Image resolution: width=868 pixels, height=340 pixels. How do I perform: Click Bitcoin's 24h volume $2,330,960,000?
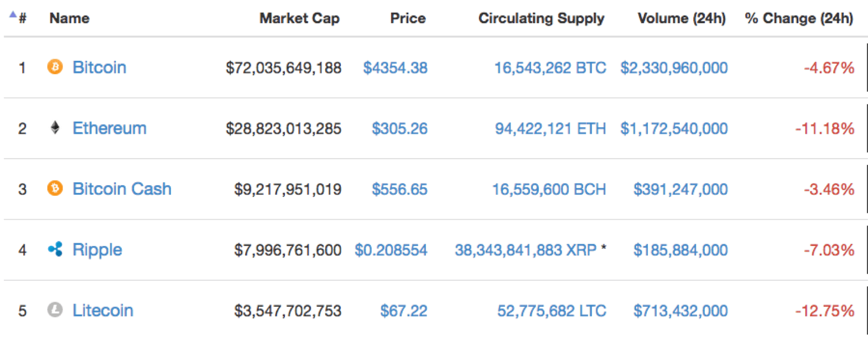pos(674,68)
